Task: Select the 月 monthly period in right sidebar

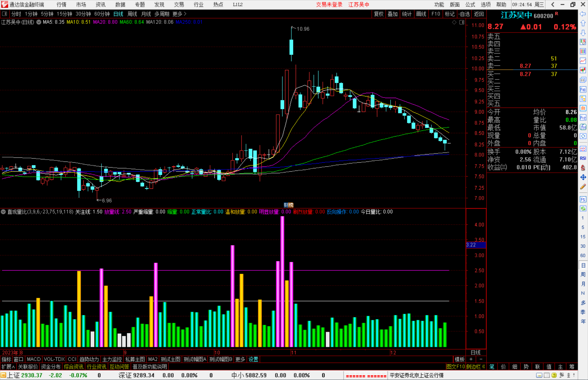Action: point(583,284)
